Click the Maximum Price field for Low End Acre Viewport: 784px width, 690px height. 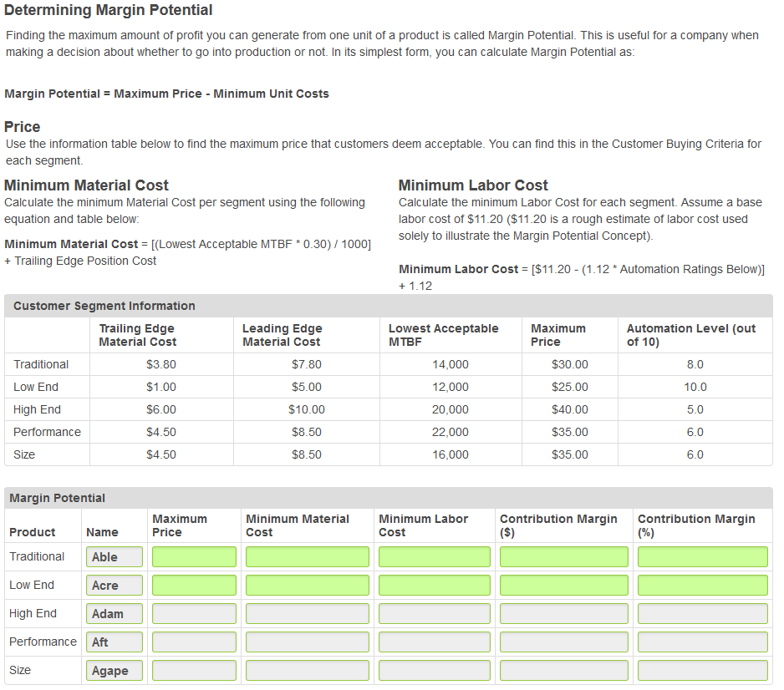pos(194,585)
